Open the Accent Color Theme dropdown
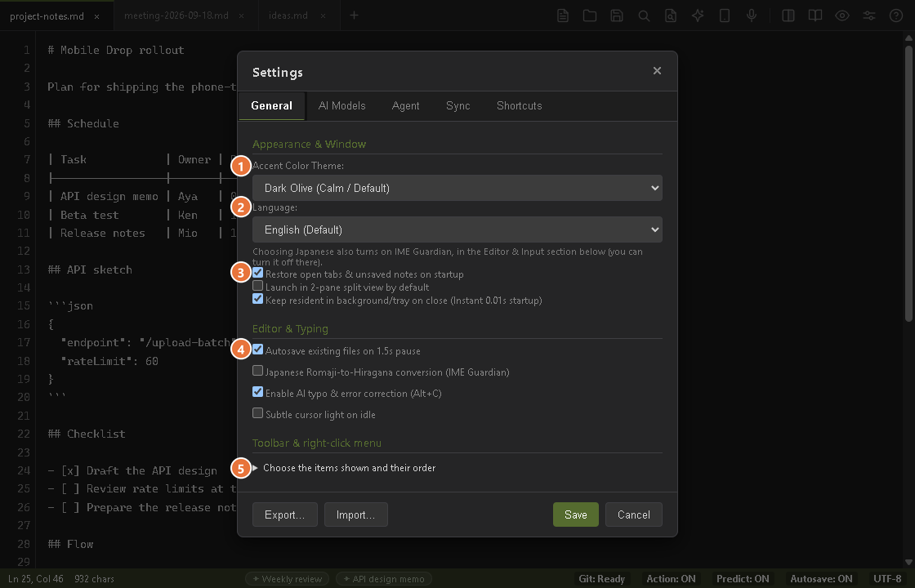This screenshot has height=588, width=915. (457, 188)
